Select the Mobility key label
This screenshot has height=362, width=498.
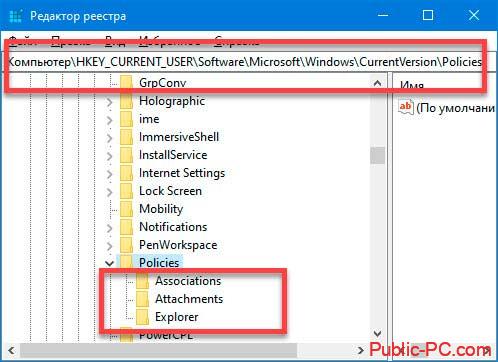tap(161, 209)
